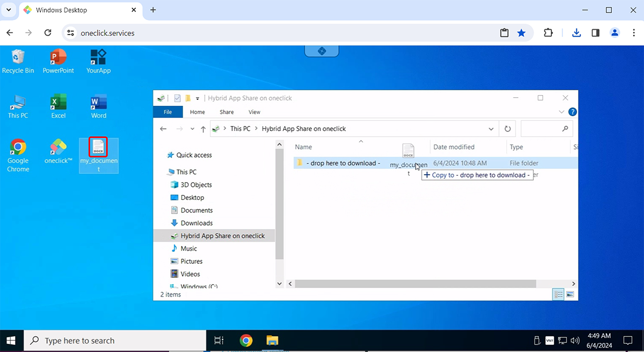This screenshot has height=352, width=644.
Task: Select the Excel desktop shortcut
Action: [x=58, y=106]
